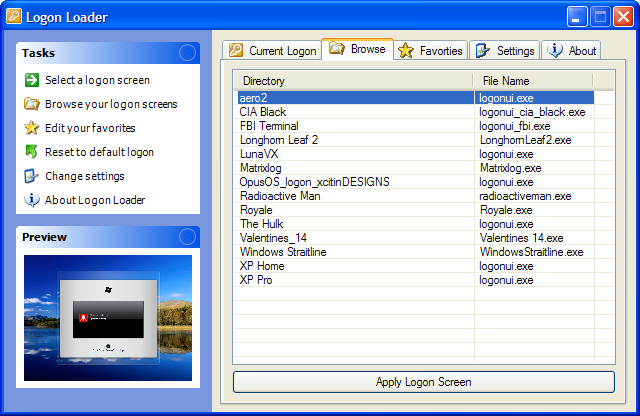Click the Edit your favorites link
This screenshot has width=640, height=416.
tap(90, 128)
